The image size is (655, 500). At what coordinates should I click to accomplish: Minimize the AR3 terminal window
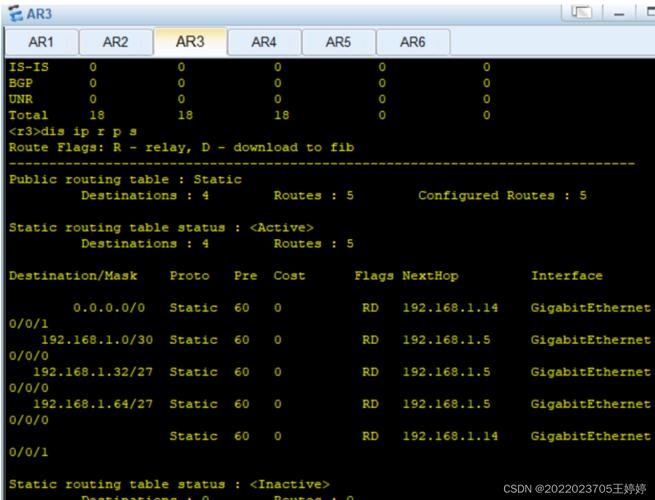(619, 13)
